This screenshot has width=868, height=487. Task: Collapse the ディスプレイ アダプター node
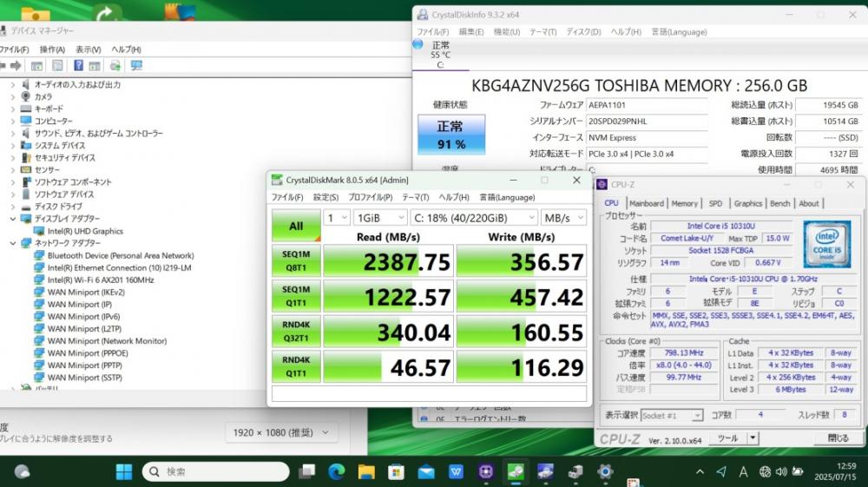tap(13, 219)
